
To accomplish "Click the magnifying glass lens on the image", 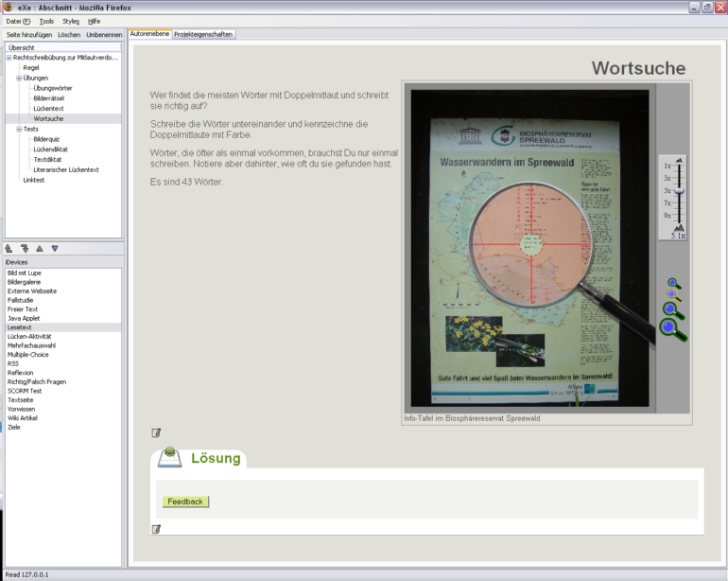I will pos(531,243).
